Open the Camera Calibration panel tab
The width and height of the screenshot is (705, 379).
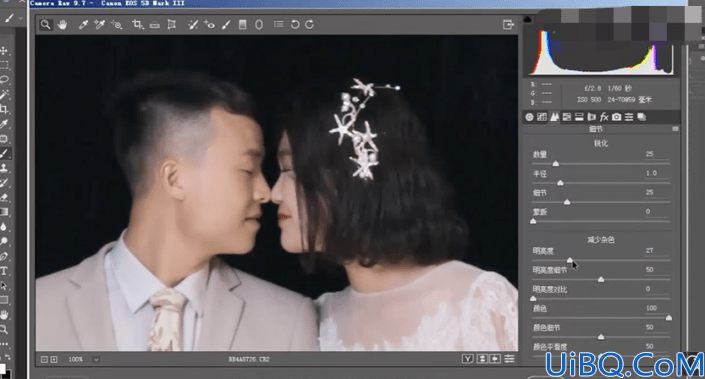(x=616, y=117)
